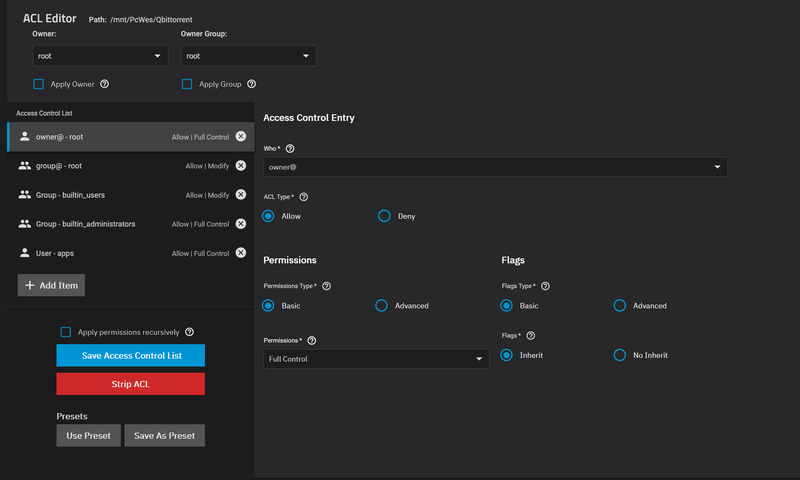Select the group@ - root list entry
800x480 pixels.
[x=131, y=166]
